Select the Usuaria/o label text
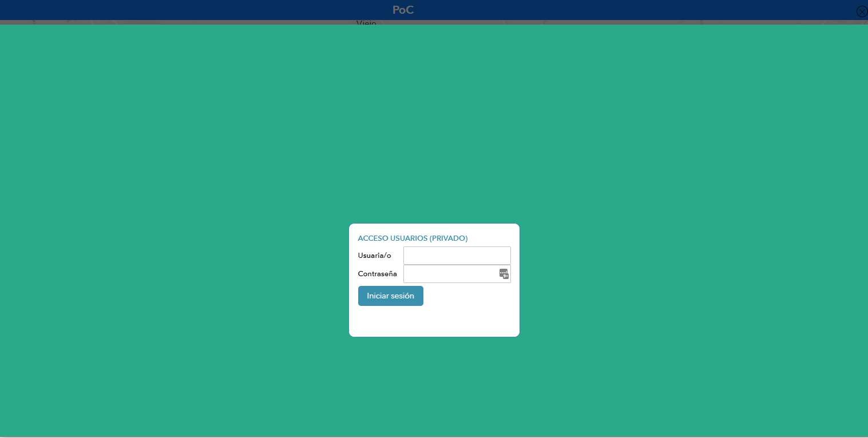Viewport: 868px width, 438px height. tap(375, 256)
